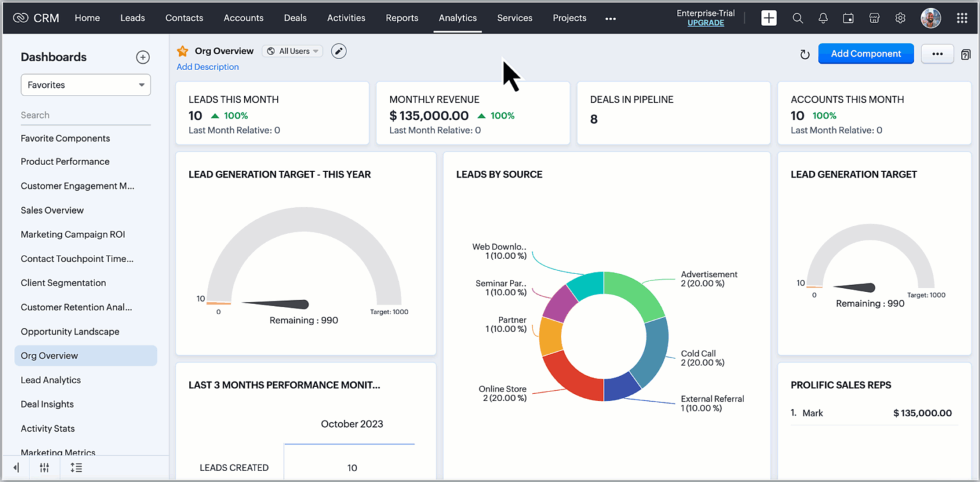This screenshot has height=482, width=980.
Task: Click the Add Component button
Action: [866, 54]
